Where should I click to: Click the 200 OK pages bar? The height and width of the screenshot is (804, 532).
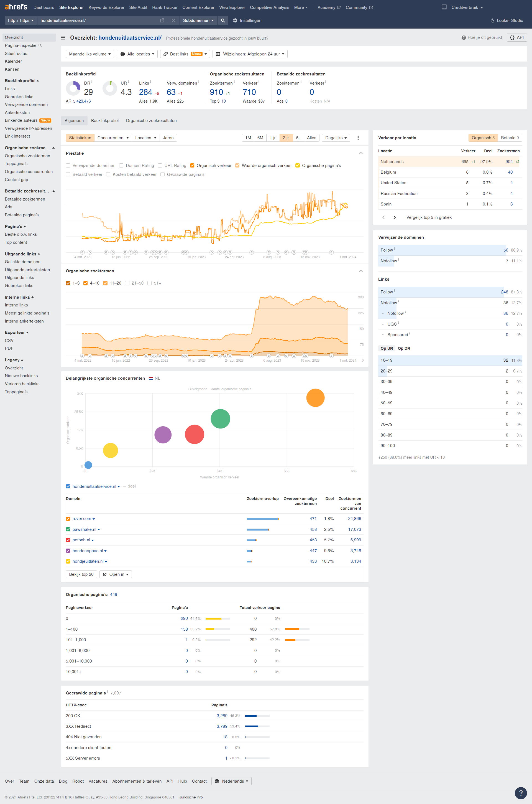pyautogui.click(x=257, y=716)
